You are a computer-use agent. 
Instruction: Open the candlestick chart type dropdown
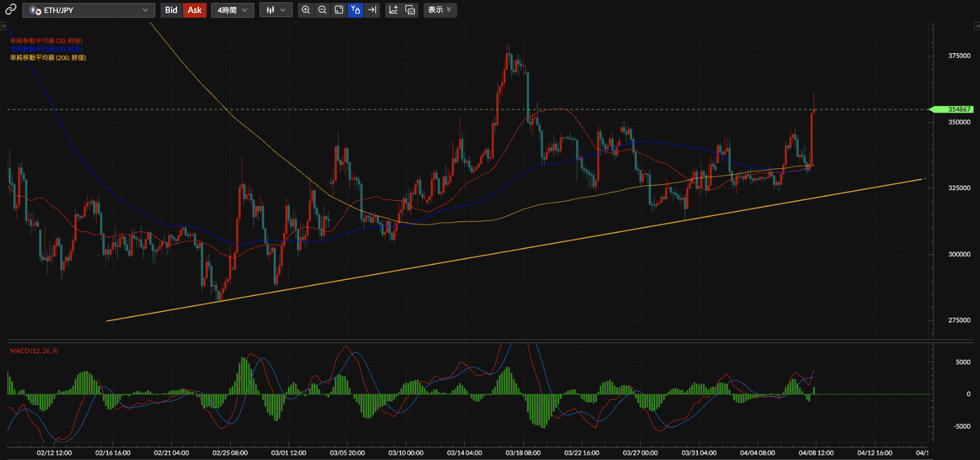[276, 10]
